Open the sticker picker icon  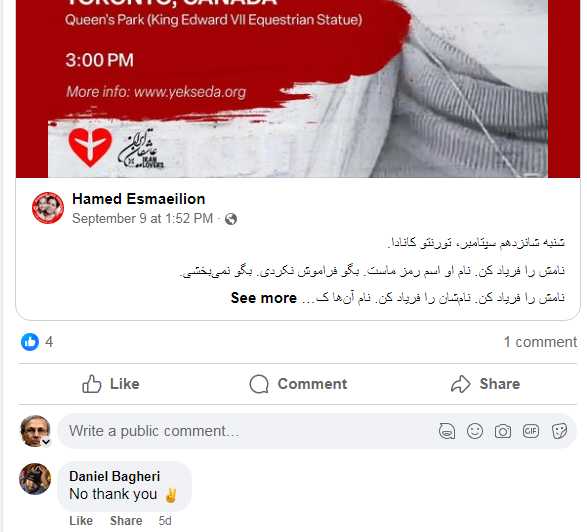[x=559, y=431]
